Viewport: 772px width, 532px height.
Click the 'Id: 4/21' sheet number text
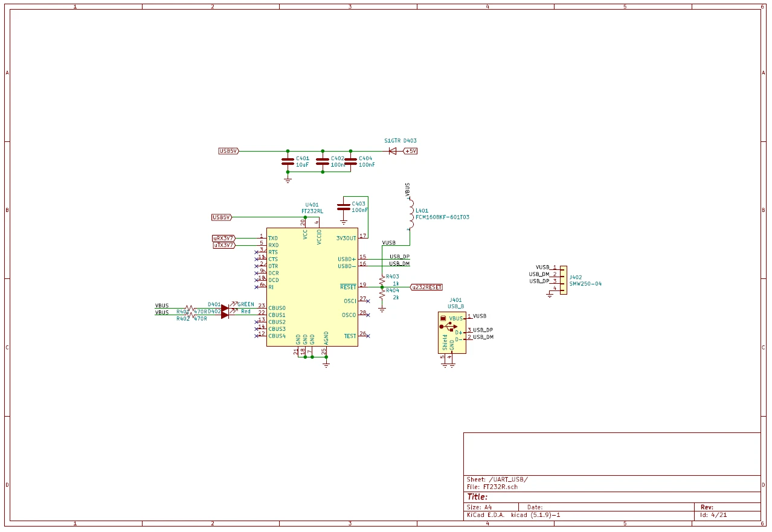tap(712, 516)
